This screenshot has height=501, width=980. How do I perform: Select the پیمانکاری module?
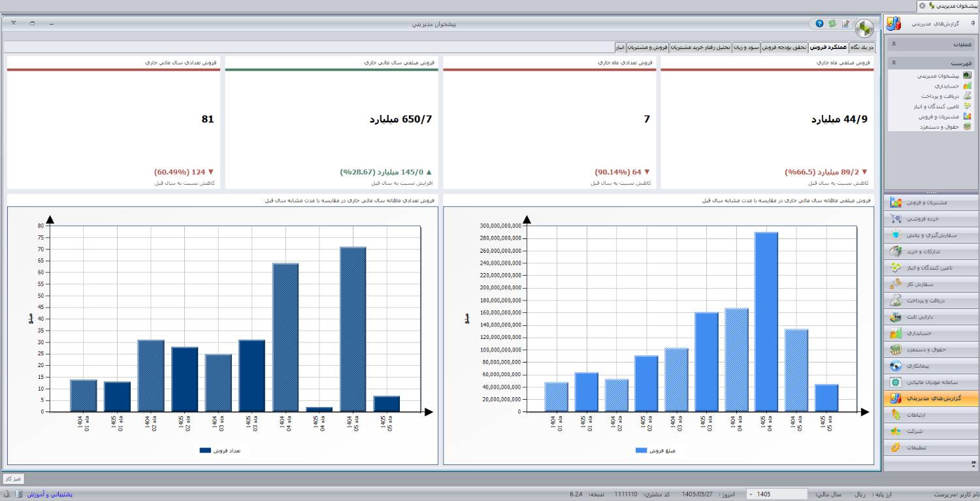[931, 366]
